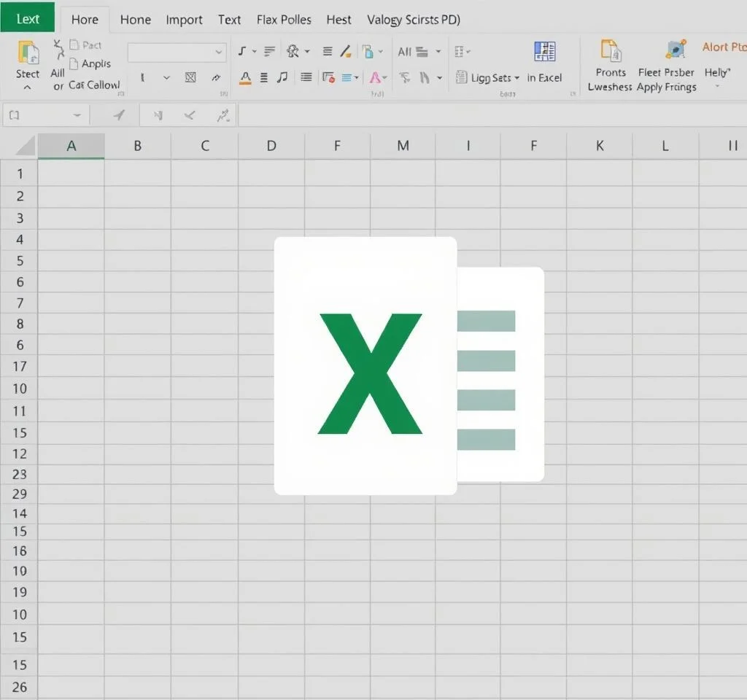The width and height of the screenshot is (747, 700).
Task: Click the tall thin I icon below the font box
Action: (142, 77)
